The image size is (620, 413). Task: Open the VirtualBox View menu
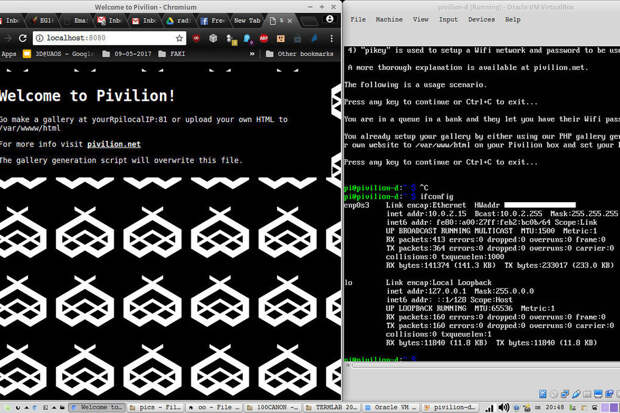point(420,19)
